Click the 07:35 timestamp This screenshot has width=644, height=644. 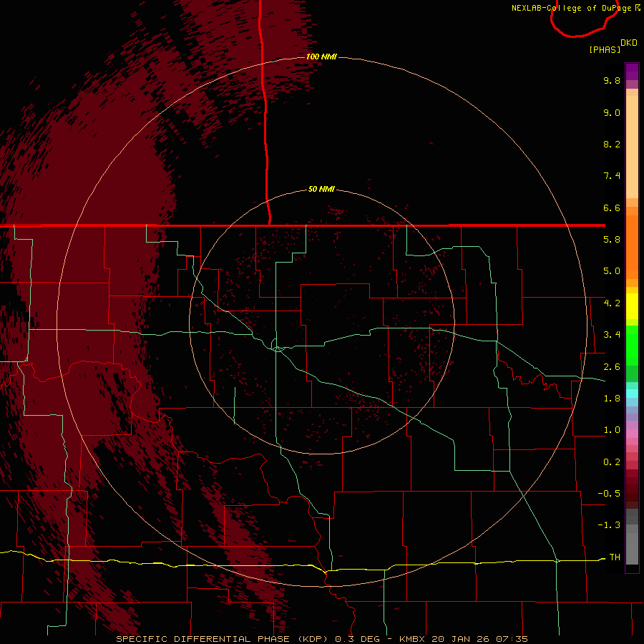[x=512, y=639]
